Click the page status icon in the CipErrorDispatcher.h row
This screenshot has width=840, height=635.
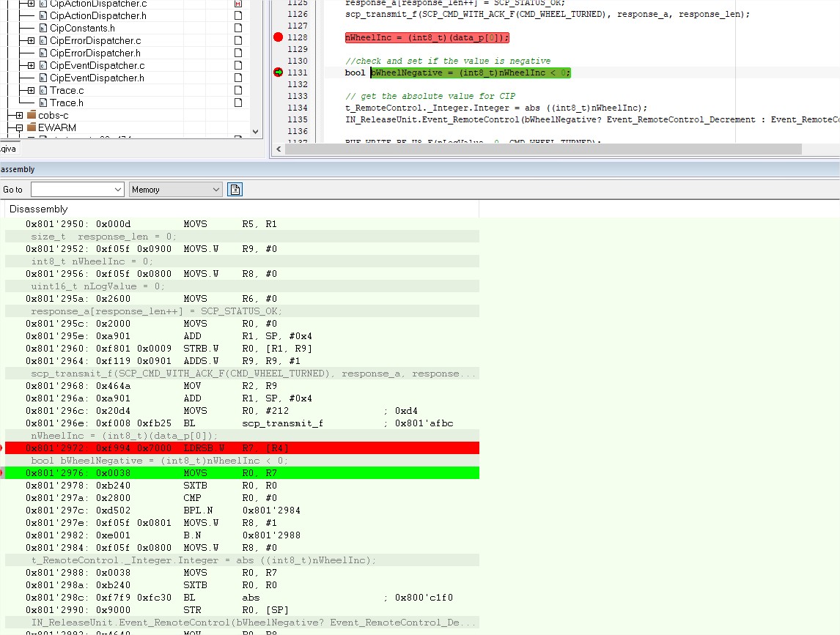(238, 53)
